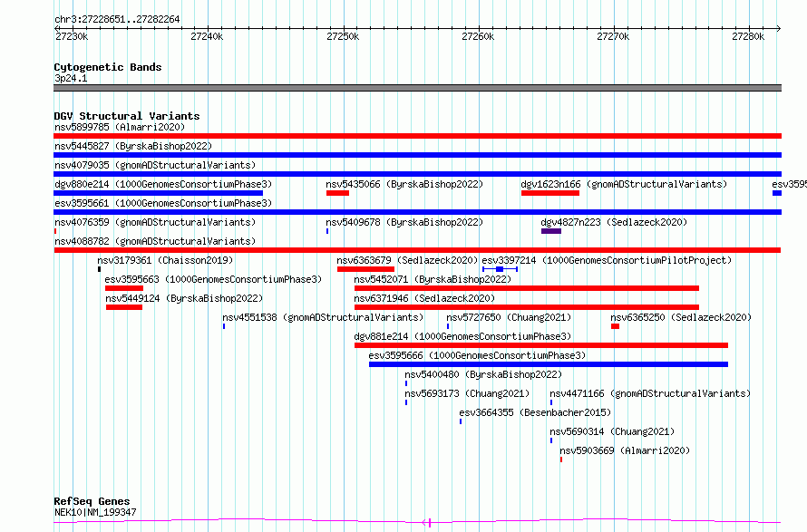807x532 pixels.
Task: Click the 27270k ruler position
Action: pyautogui.click(x=613, y=36)
